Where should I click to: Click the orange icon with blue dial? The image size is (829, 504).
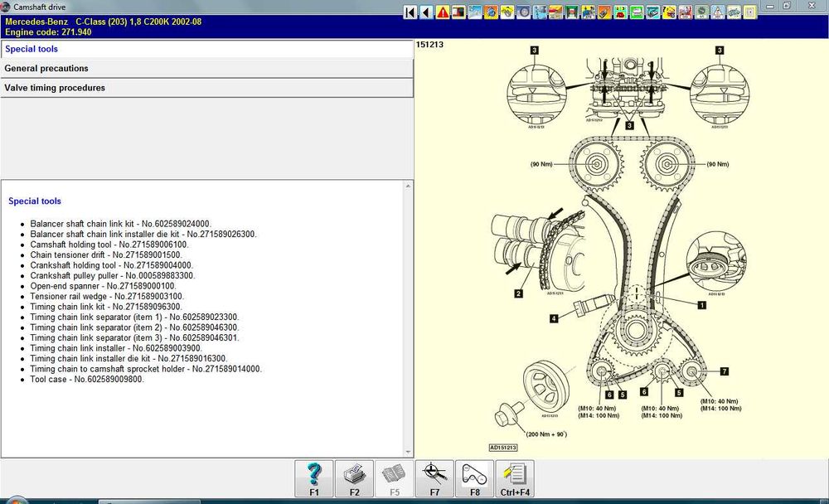(x=491, y=12)
